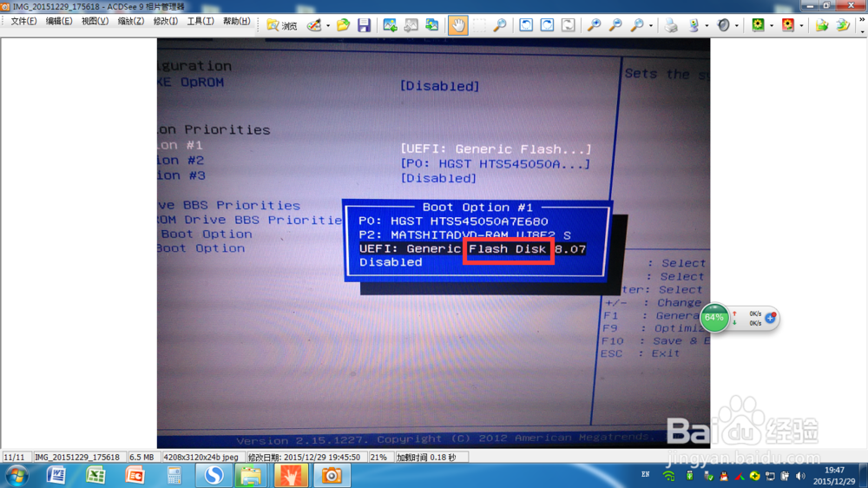This screenshot has height=488, width=868.
Task: Open the 工具(T) menu
Action: point(201,21)
